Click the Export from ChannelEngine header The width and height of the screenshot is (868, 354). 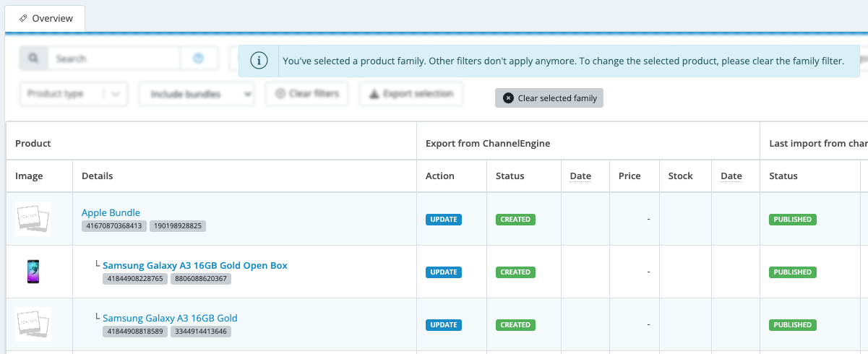(x=488, y=143)
